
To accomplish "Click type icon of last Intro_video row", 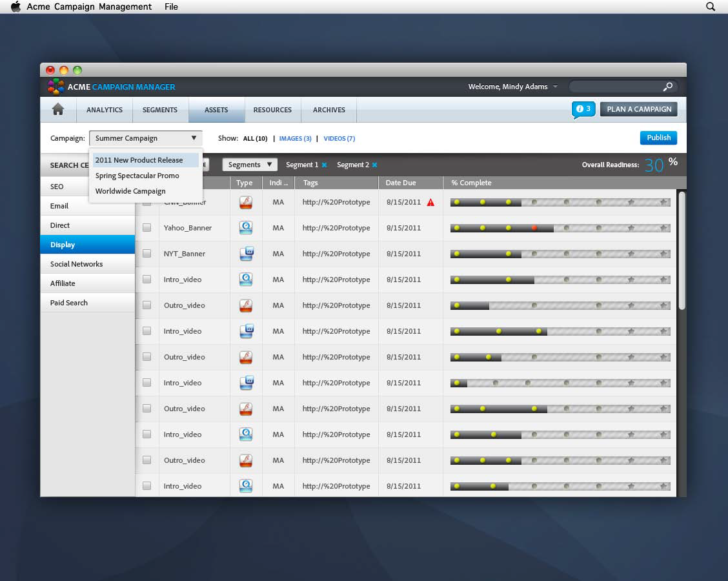I will [246, 486].
